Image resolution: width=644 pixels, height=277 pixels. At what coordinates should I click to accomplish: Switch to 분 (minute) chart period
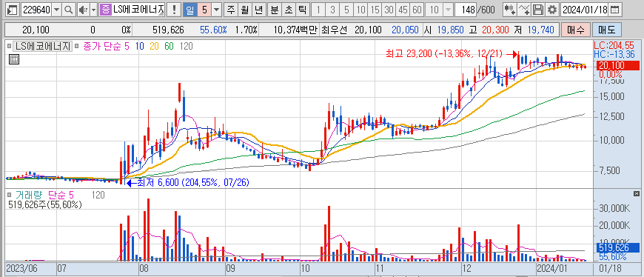275,10
